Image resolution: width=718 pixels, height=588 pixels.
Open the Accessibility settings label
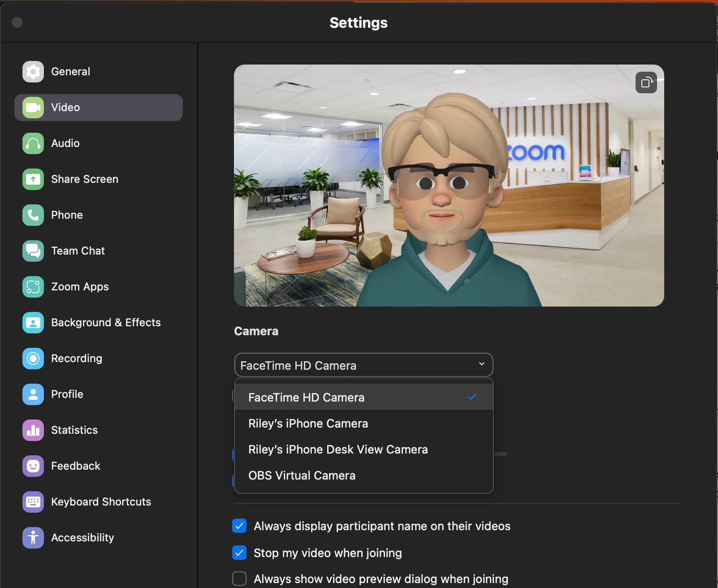click(x=82, y=538)
